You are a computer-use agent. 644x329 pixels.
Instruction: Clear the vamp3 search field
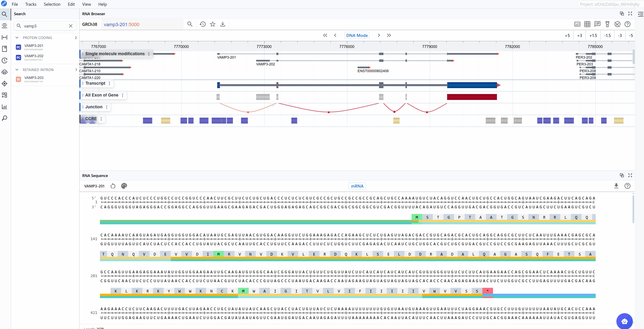tap(71, 26)
